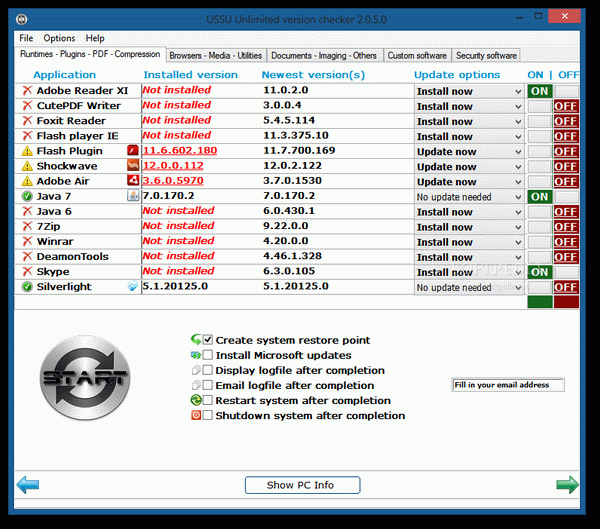
Task: Click the restart system green icon
Action: point(196,400)
